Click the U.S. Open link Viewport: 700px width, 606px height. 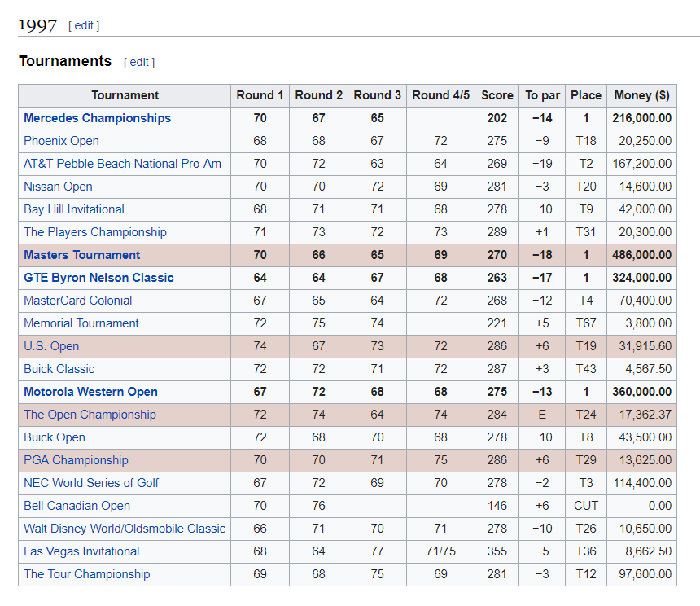click(51, 346)
